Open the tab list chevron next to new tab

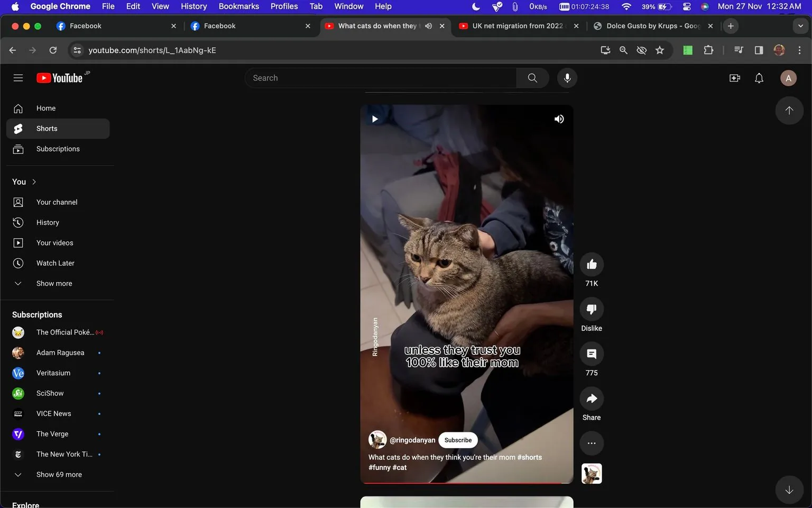point(800,25)
